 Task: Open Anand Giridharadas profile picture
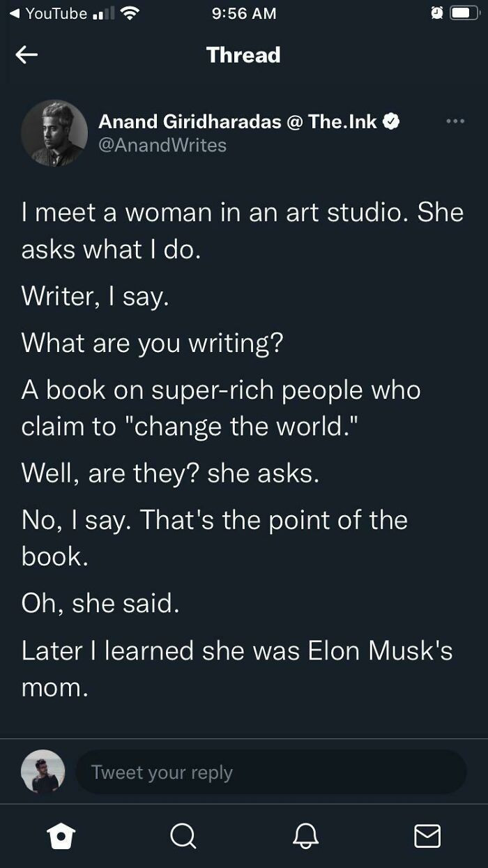click(54, 132)
